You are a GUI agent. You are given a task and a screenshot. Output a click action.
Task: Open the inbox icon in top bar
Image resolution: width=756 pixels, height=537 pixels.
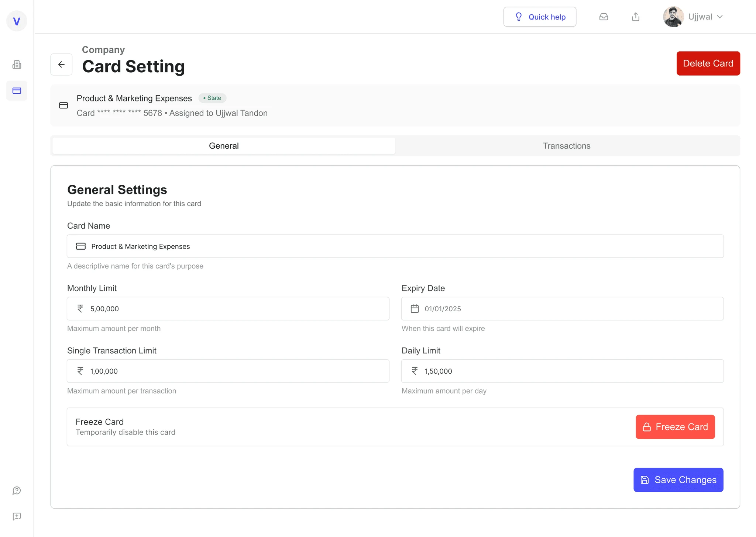click(604, 17)
